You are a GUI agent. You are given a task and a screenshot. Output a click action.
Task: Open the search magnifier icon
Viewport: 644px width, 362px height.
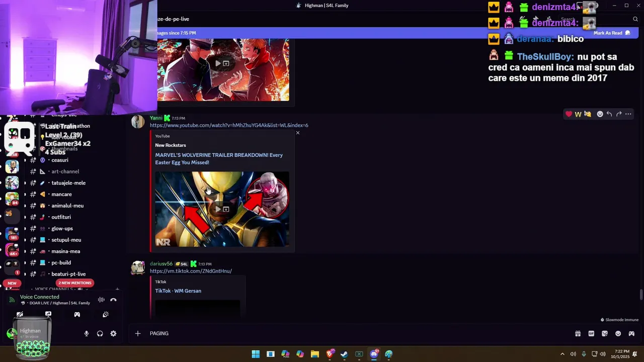tap(635, 19)
